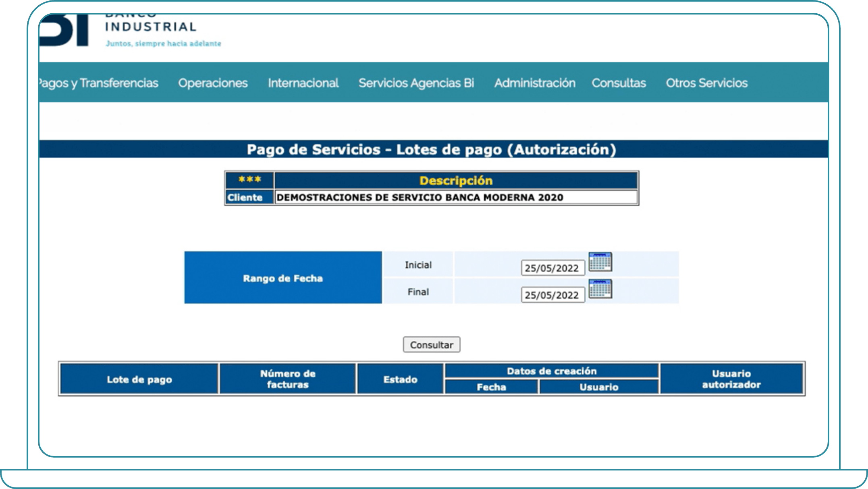Click the Estado column header
Screen dimensions: 868x489
(400, 379)
